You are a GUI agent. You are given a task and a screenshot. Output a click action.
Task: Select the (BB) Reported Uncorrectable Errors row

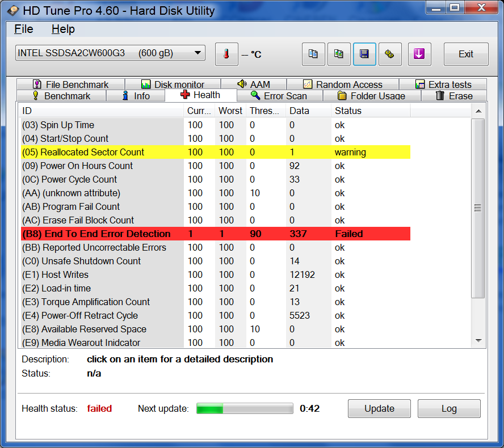click(x=216, y=247)
